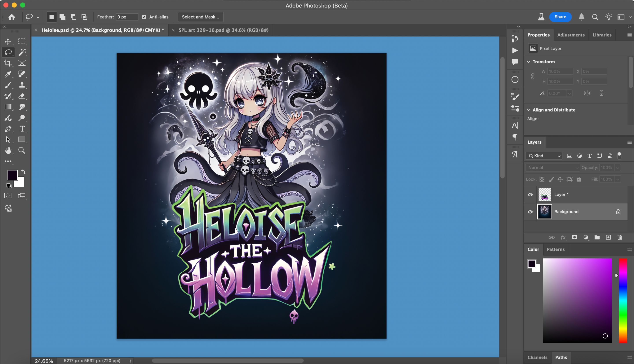Select the Dodge tool

(x=22, y=118)
